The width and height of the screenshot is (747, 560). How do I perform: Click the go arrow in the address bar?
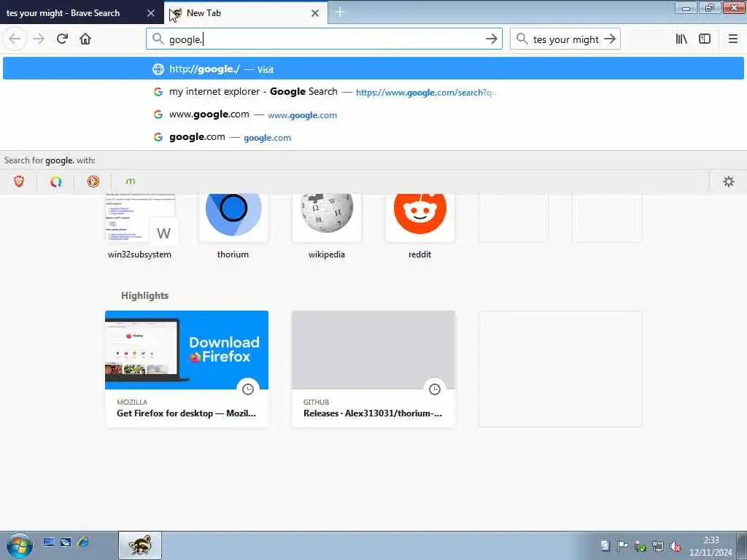[491, 39]
